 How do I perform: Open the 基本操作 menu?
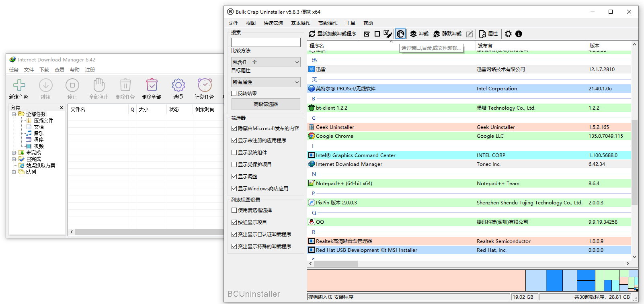301,23
